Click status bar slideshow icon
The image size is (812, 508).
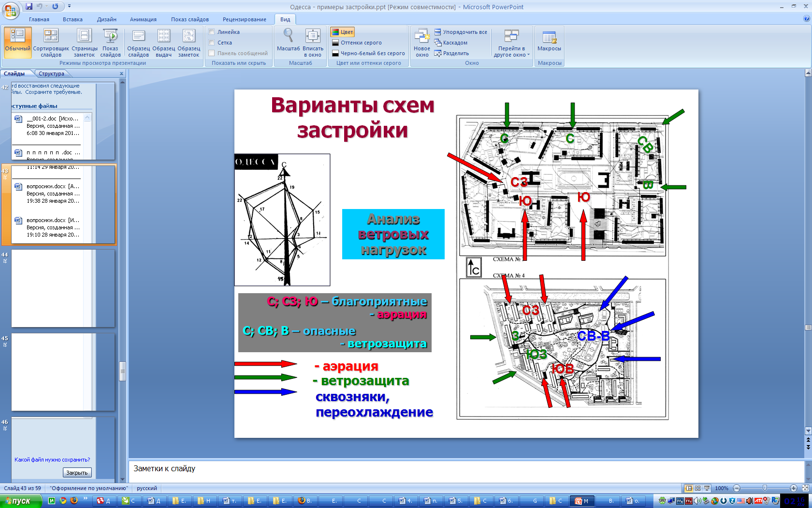[707, 488]
